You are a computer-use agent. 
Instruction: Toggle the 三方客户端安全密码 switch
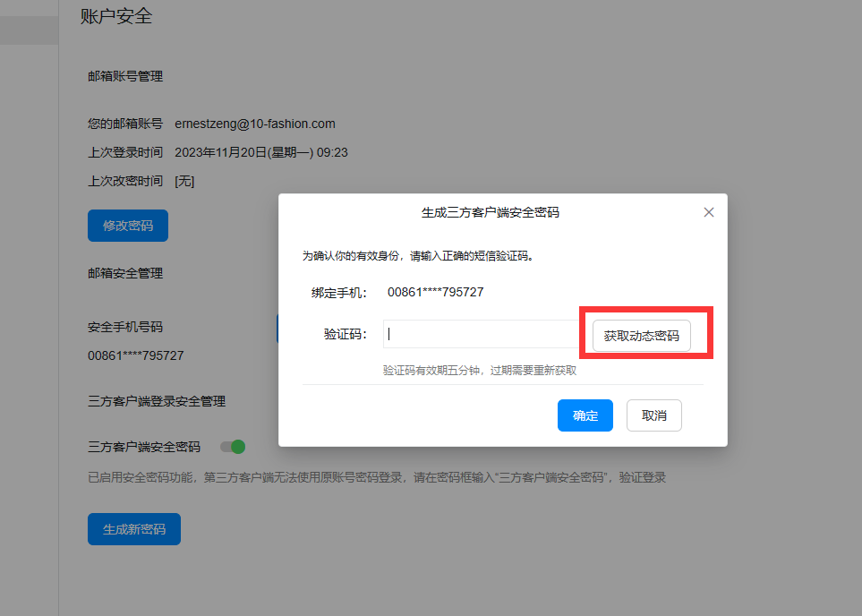click(x=233, y=447)
